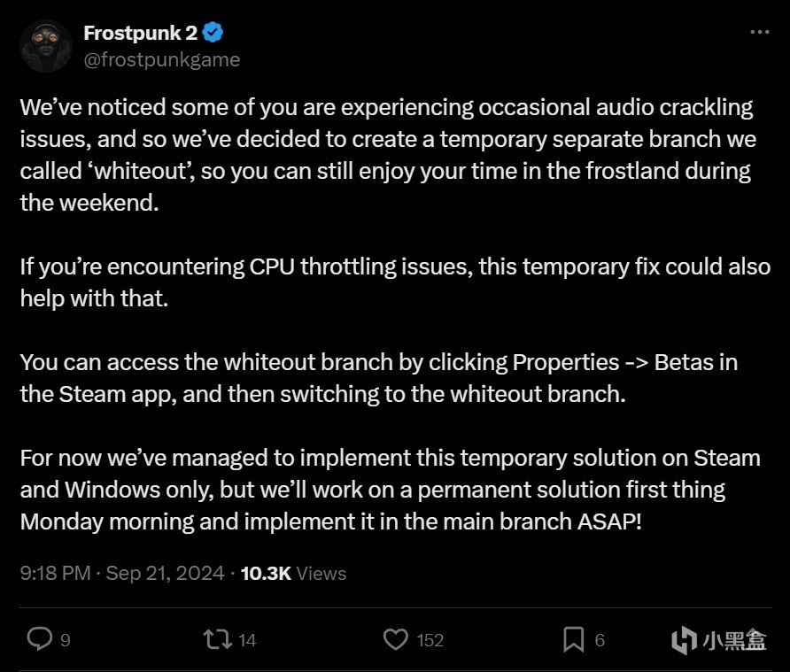Screen dimensions: 790x672
Task: Click the Properties -> Betas instructions paragraph
Action: coord(379,378)
